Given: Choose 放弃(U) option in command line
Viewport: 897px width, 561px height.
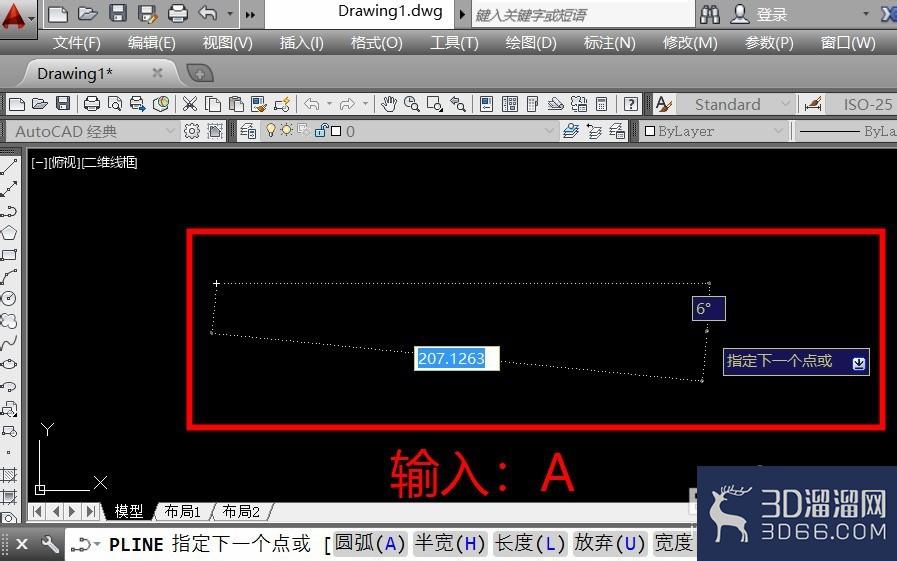Looking at the screenshot, I should [x=610, y=543].
